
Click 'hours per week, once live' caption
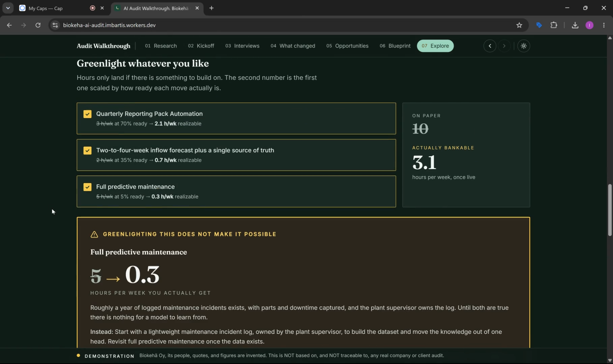click(x=443, y=177)
